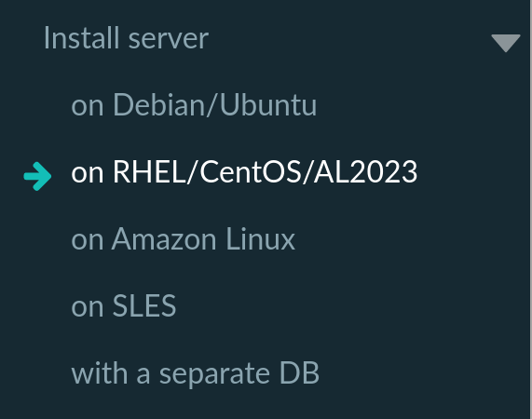View install instructions for Debian/Ubuntu
This screenshot has width=532, height=419.
click(x=194, y=104)
